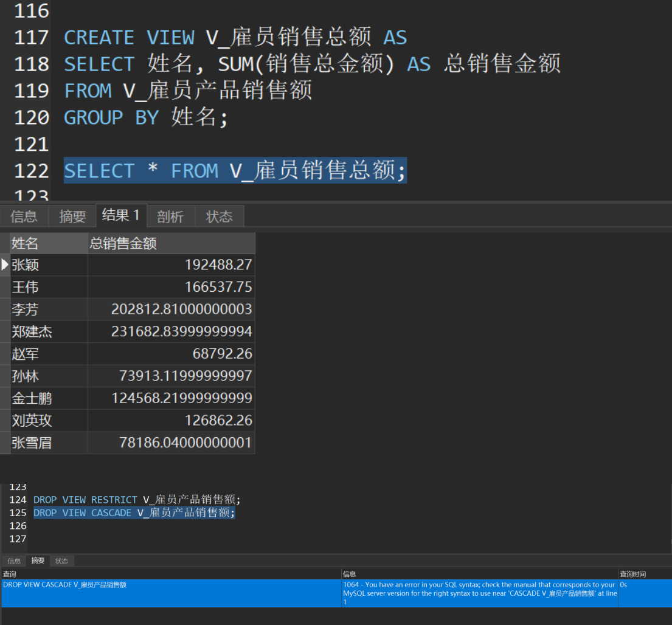
Task: Select the lower 摘要 tab
Action: coord(38,561)
